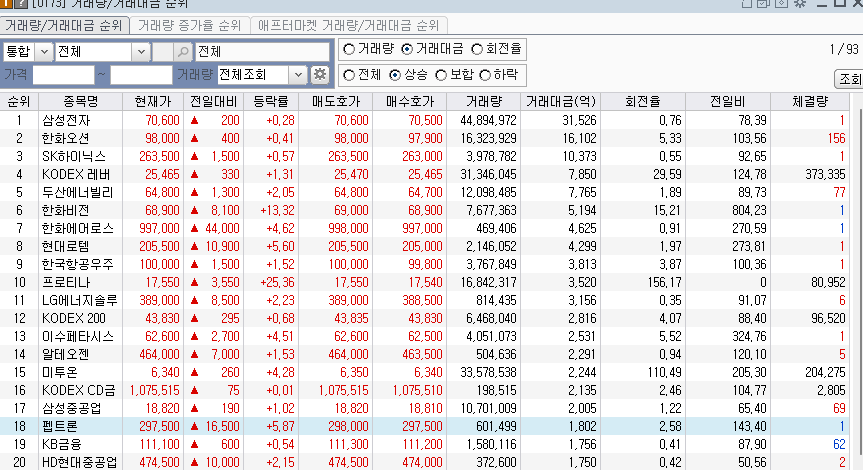
Task: Choose the 하락 radio button
Action: coord(484,75)
